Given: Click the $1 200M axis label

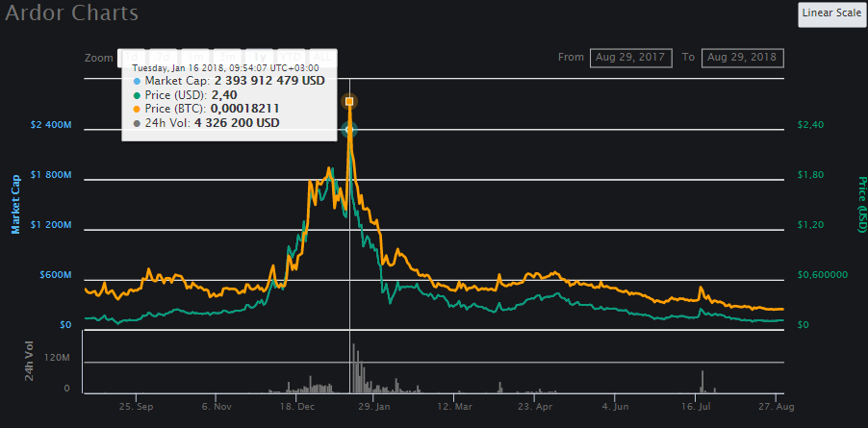Looking at the screenshot, I should (50, 225).
